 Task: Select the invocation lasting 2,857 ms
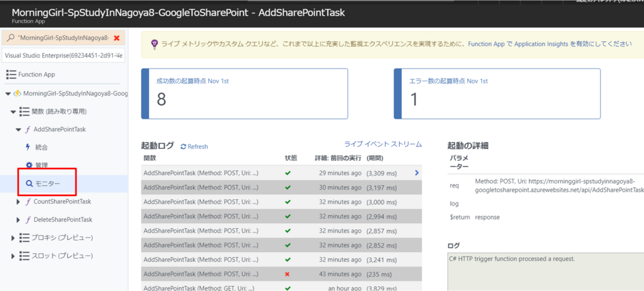click(x=281, y=231)
